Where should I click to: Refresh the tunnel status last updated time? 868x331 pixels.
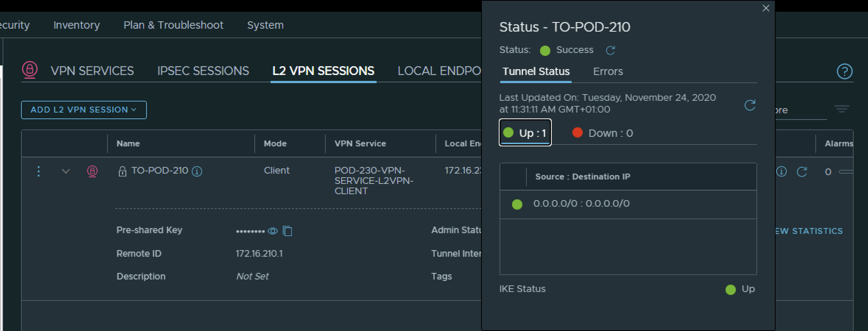pyautogui.click(x=749, y=105)
